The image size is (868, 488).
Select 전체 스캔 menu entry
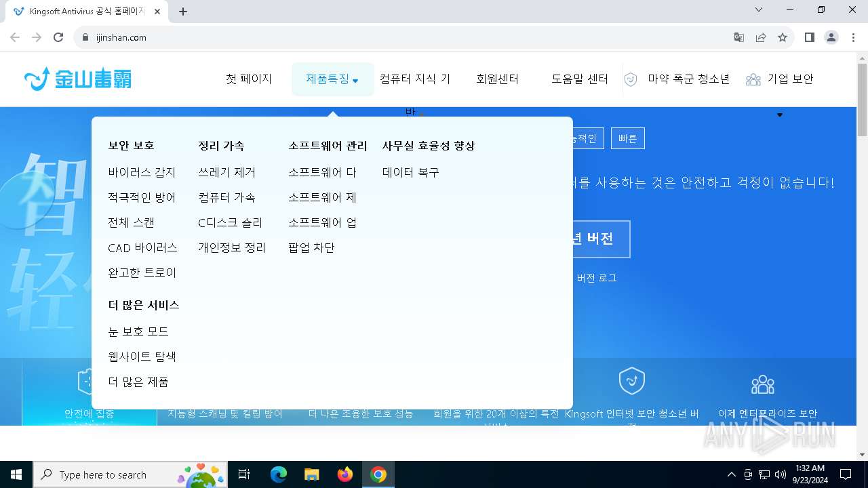pyautogui.click(x=132, y=222)
